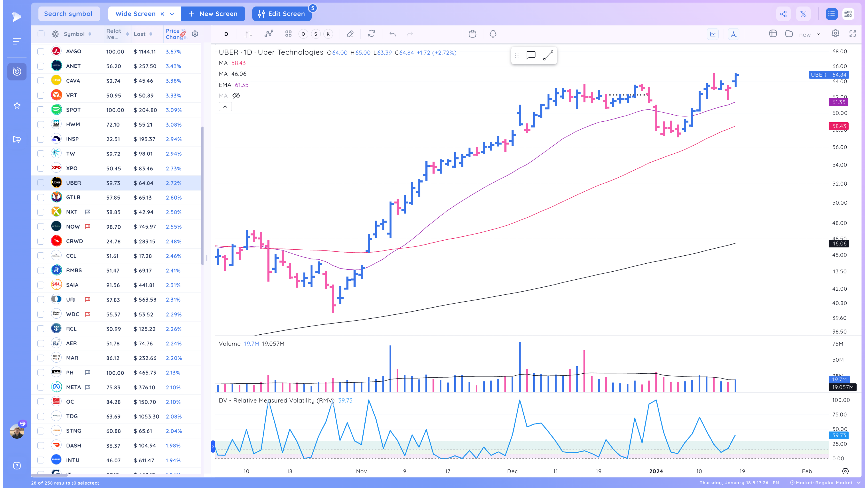
Task: Click the Search symbol field
Action: pos(69,14)
